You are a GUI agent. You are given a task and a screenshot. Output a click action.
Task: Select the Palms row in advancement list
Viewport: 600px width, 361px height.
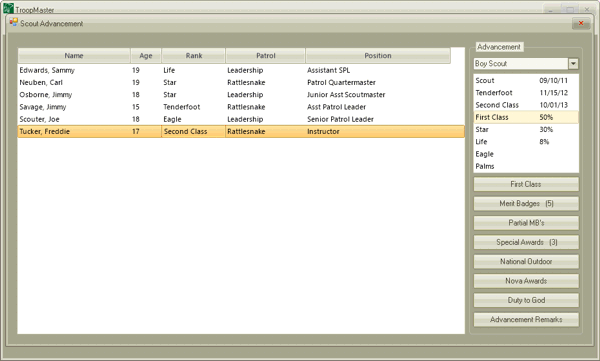pyautogui.click(x=526, y=166)
